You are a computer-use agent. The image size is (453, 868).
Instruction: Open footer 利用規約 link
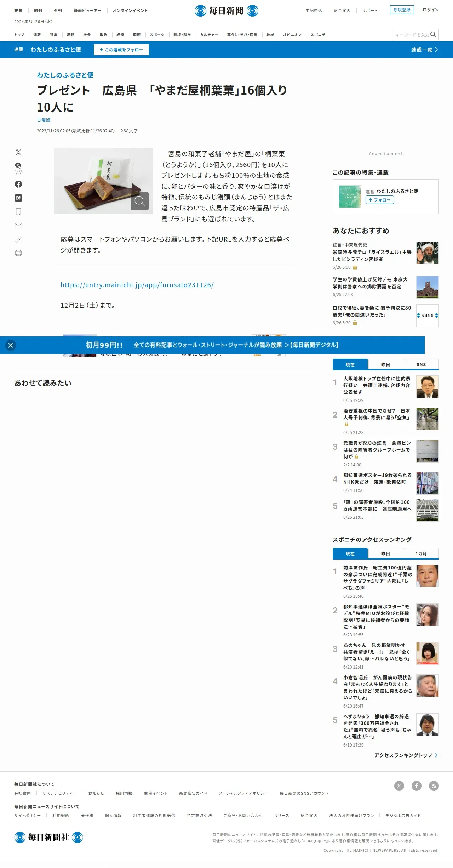click(x=61, y=816)
